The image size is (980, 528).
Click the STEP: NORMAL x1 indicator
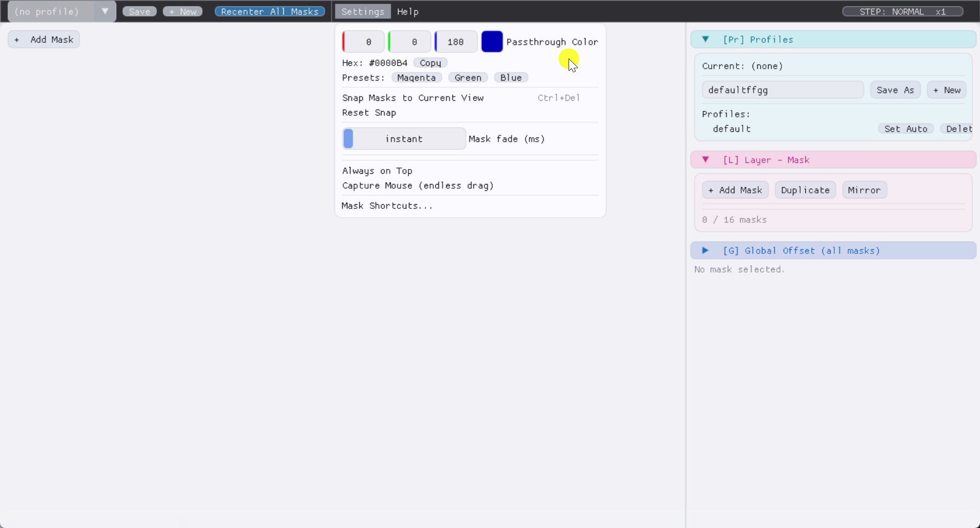click(x=904, y=11)
